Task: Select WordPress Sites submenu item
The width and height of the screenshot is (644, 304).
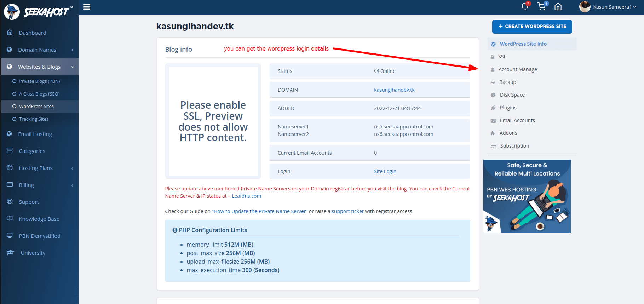Action: (40, 106)
